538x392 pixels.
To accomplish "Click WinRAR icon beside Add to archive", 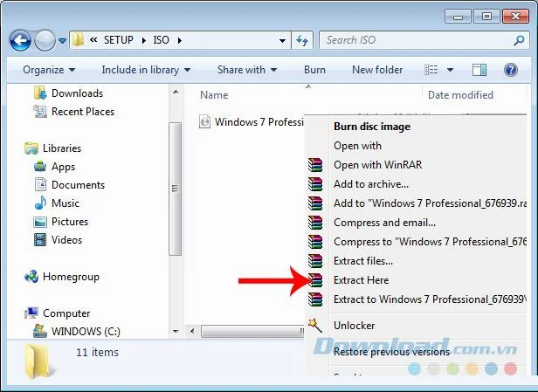I will click(315, 184).
